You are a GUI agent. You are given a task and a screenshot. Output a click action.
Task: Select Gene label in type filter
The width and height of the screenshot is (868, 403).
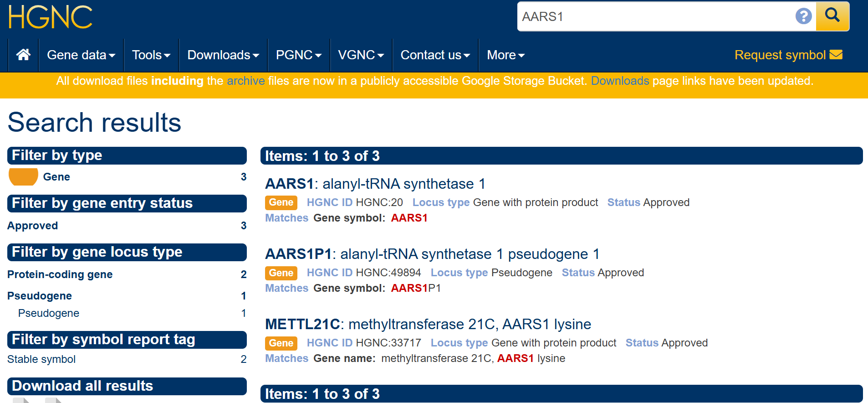(x=56, y=177)
